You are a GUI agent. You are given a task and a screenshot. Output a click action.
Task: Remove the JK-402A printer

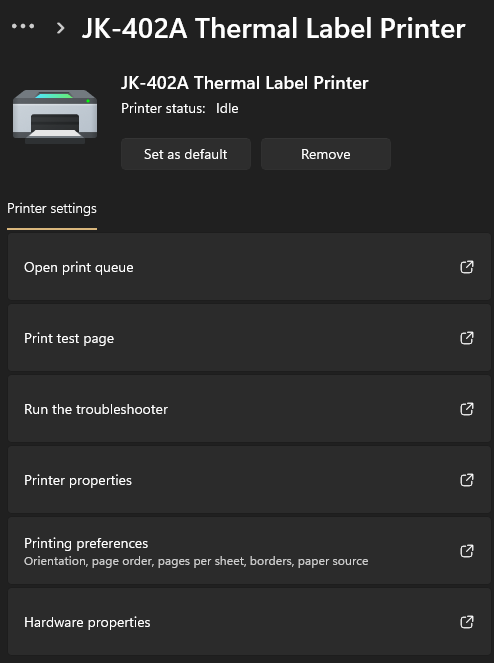click(x=326, y=154)
